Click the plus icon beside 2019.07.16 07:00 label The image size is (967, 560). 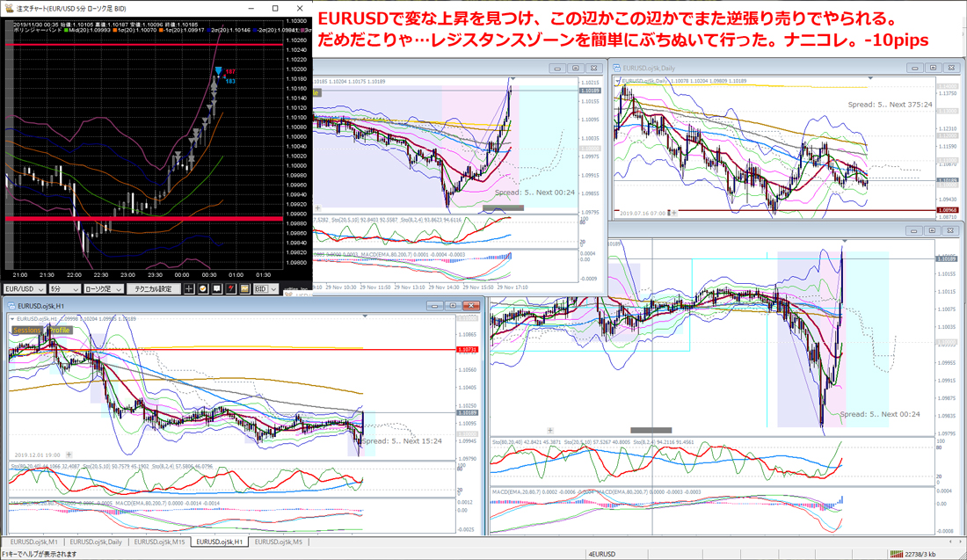pyautogui.click(x=674, y=214)
